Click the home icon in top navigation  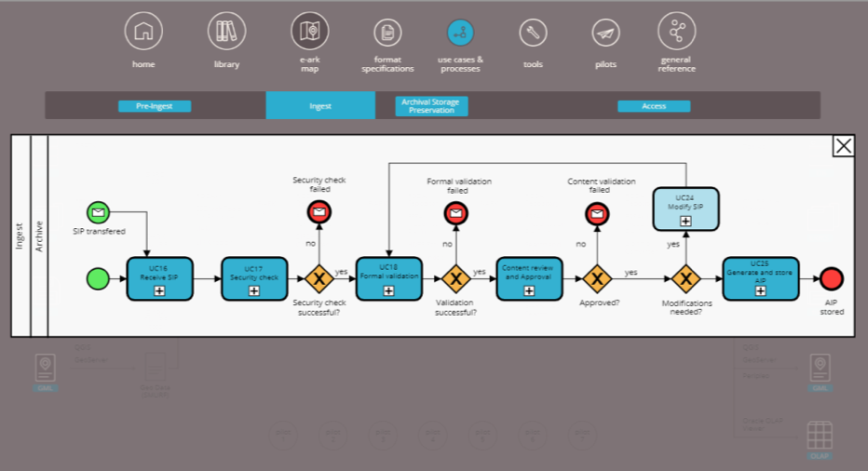tap(143, 32)
